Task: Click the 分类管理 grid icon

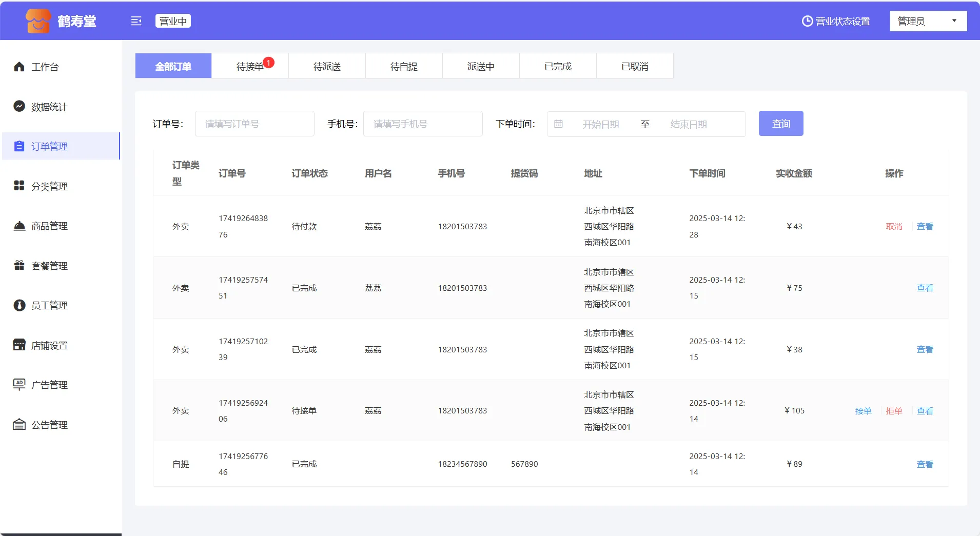Action: pyautogui.click(x=19, y=186)
